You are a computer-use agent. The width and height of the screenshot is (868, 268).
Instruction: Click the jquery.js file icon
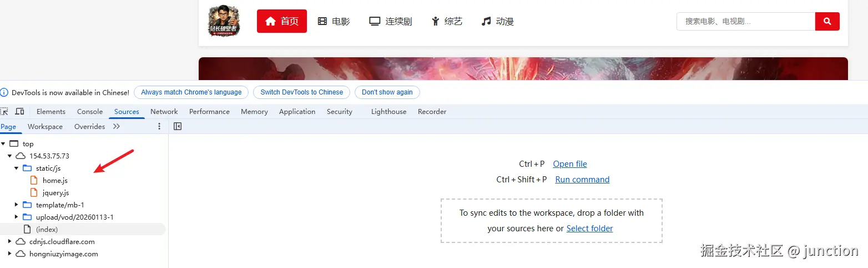[34, 192]
